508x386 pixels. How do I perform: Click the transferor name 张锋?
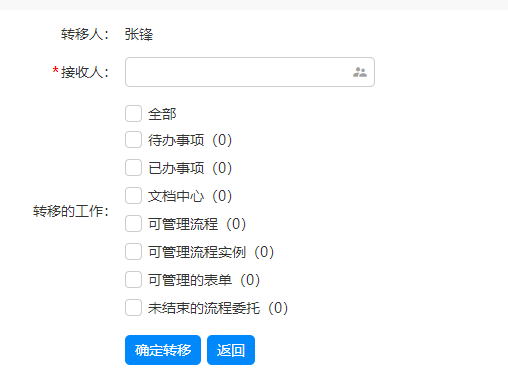tap(139, 34)
